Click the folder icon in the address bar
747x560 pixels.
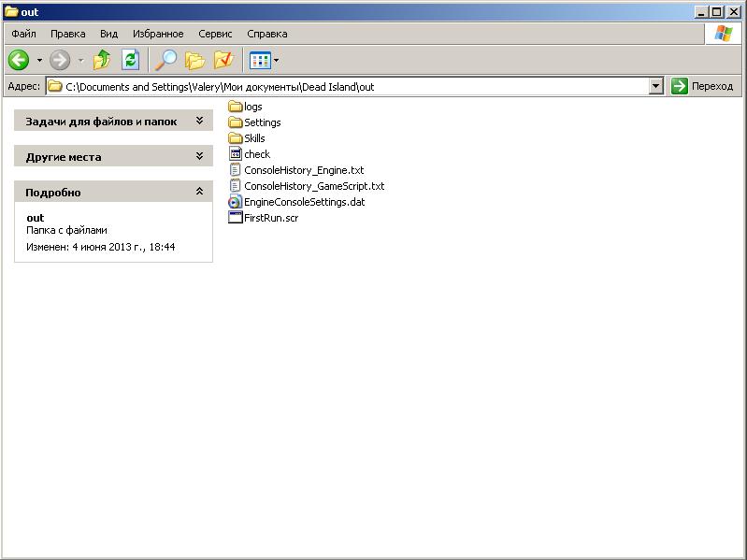pos(55,86)
